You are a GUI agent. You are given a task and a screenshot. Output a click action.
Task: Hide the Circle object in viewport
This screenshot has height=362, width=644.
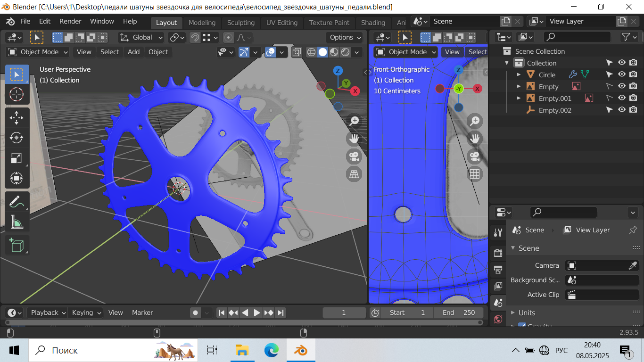coord(622,74)
